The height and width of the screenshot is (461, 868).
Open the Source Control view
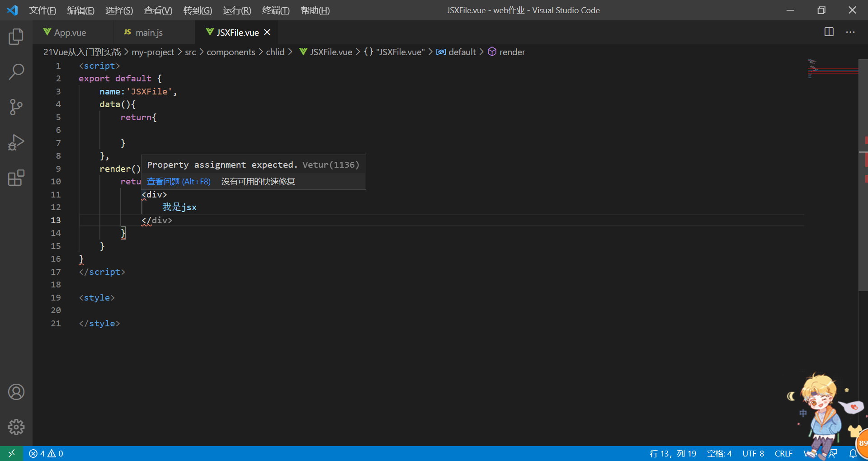(16, 107)
